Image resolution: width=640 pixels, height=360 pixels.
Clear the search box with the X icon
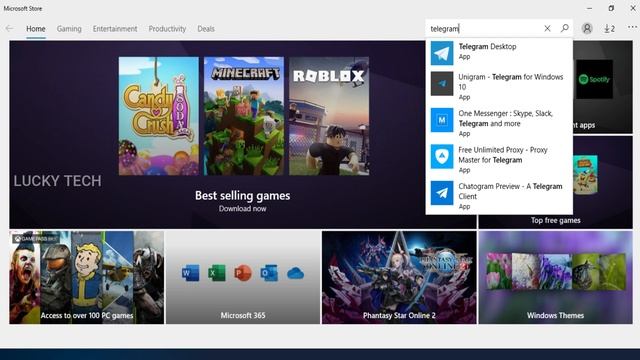(547, 28)
